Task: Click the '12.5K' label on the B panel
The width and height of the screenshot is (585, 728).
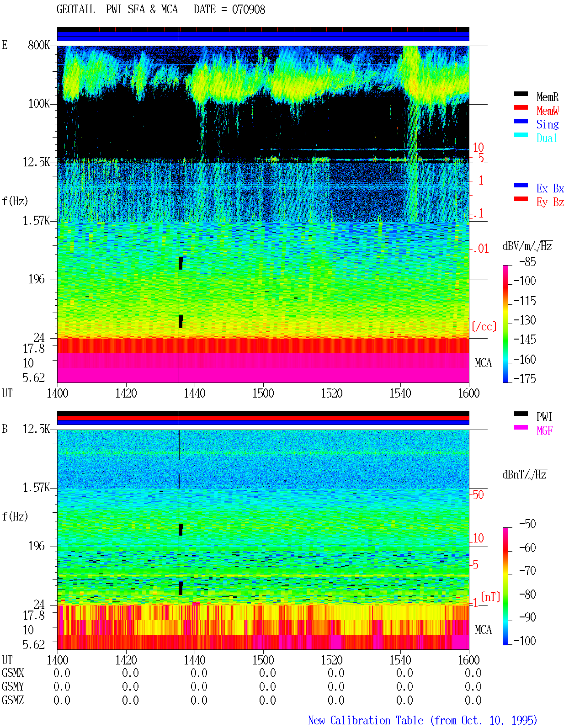Action: point(36,429)
